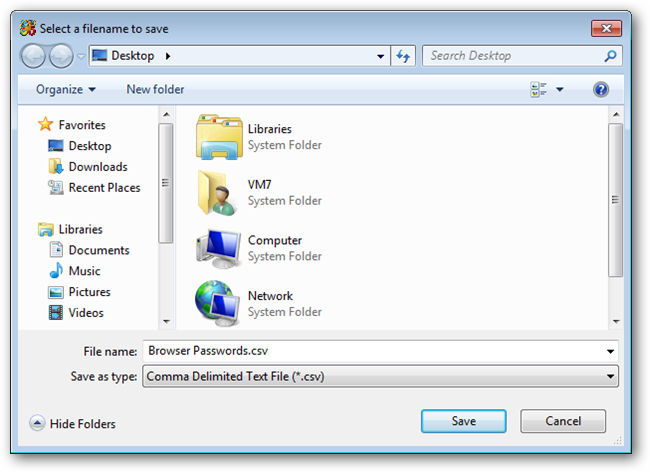Click sidebar scrollbar up arrow
The height and width of the screenshot is (472, 650).
click(166, 114)
